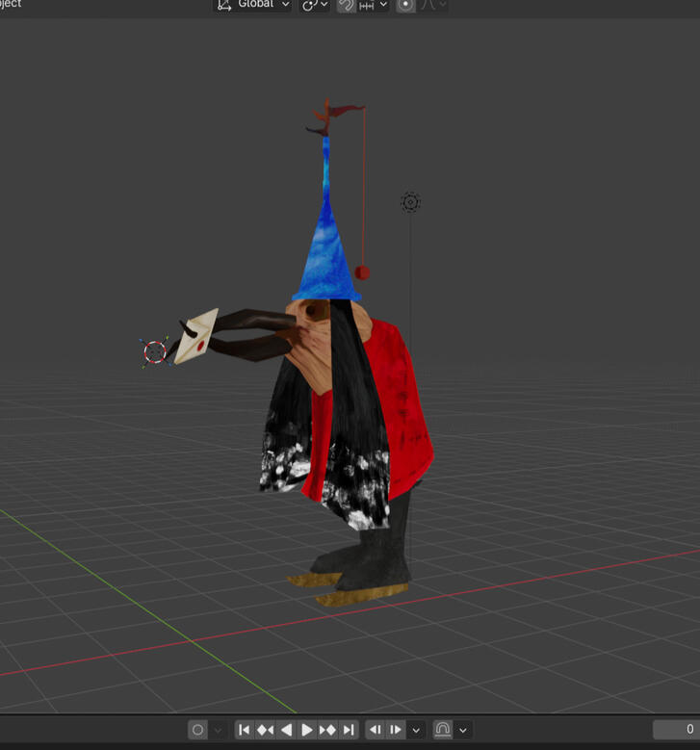This screenshot has height=750, width=700.
Task: Step forward one frame
Action: [x=396, y=730]
